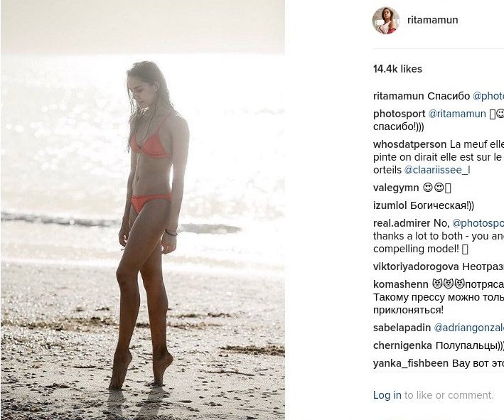Click the @adriangonzale mention in sabelapadin's comment

pos(469,328)
